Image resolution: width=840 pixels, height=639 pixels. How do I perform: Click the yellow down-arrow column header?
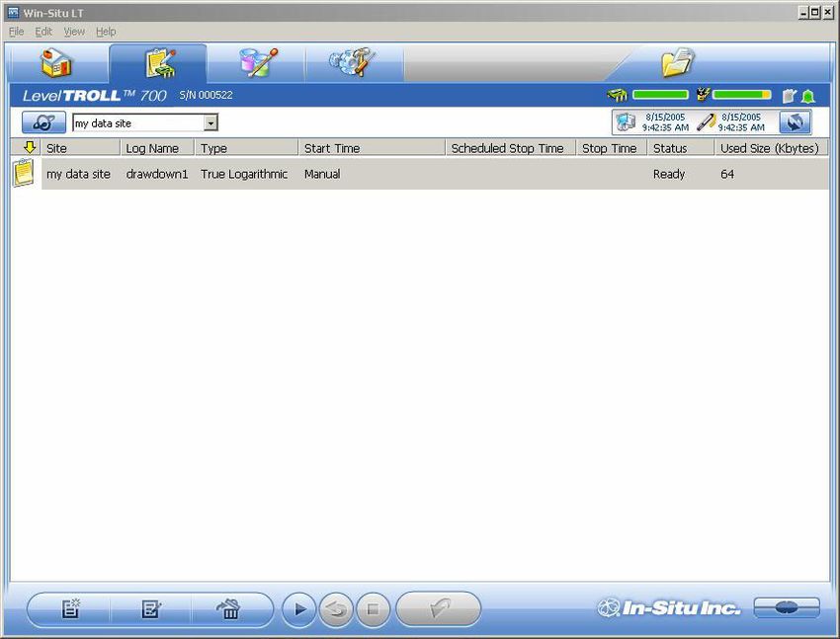click(x=30, y=147)
